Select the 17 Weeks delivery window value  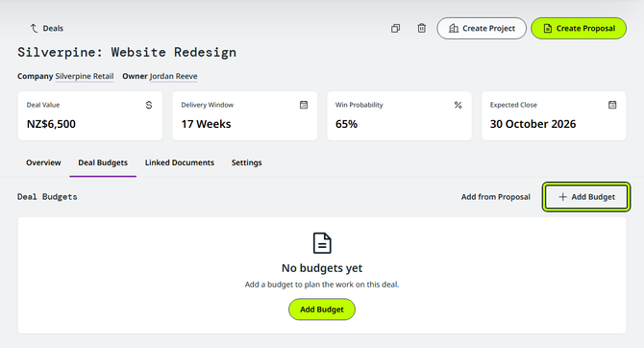pyautogui.click(x=207, y=124)
